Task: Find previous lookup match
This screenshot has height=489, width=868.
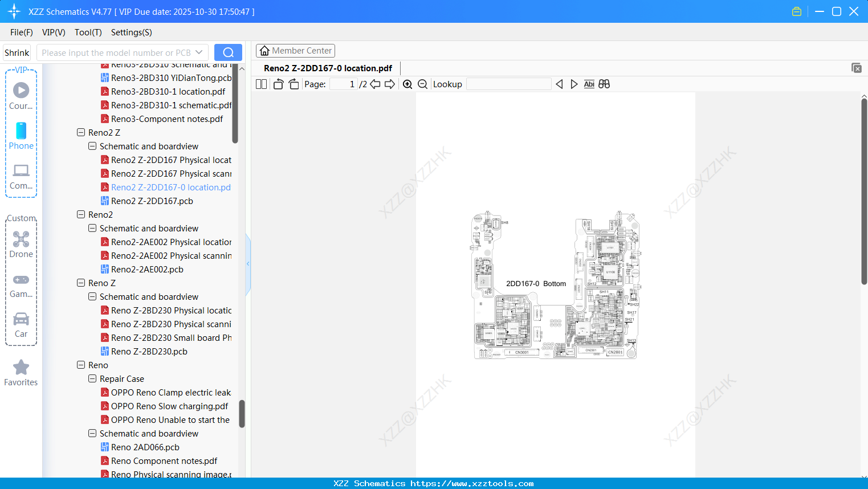Action: click(559, 84)
